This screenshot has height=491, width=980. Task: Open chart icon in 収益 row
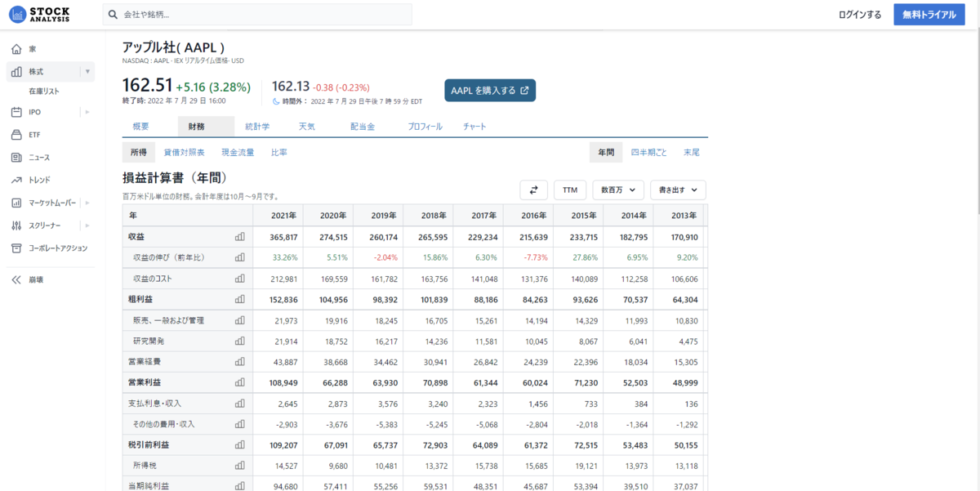[x=240, y=236]
